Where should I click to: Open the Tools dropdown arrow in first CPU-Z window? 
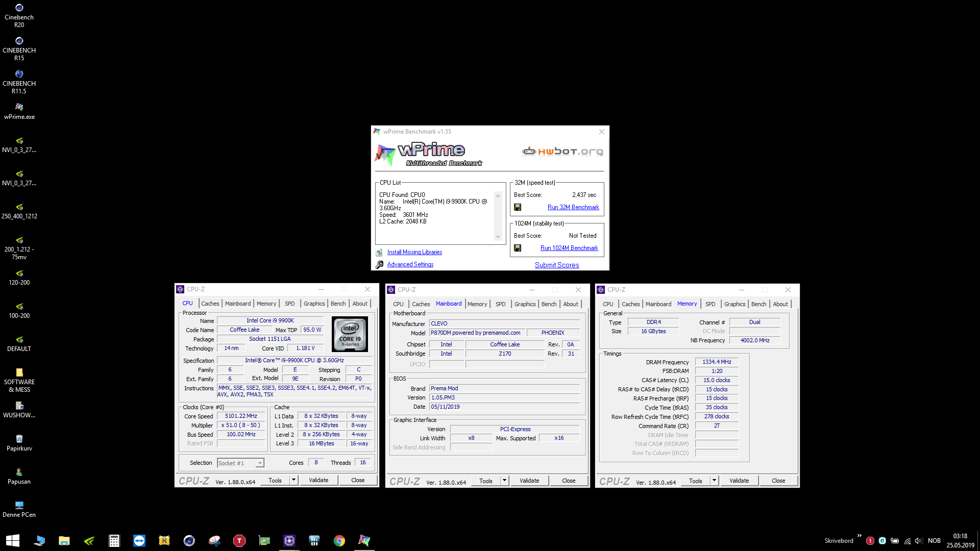tap(293, 480)
